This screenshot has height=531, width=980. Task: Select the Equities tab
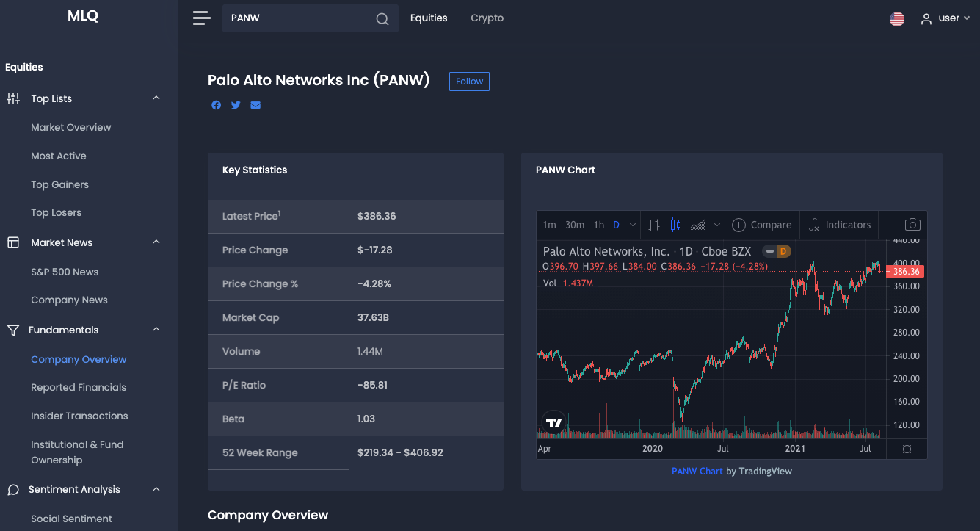[429, 18]
